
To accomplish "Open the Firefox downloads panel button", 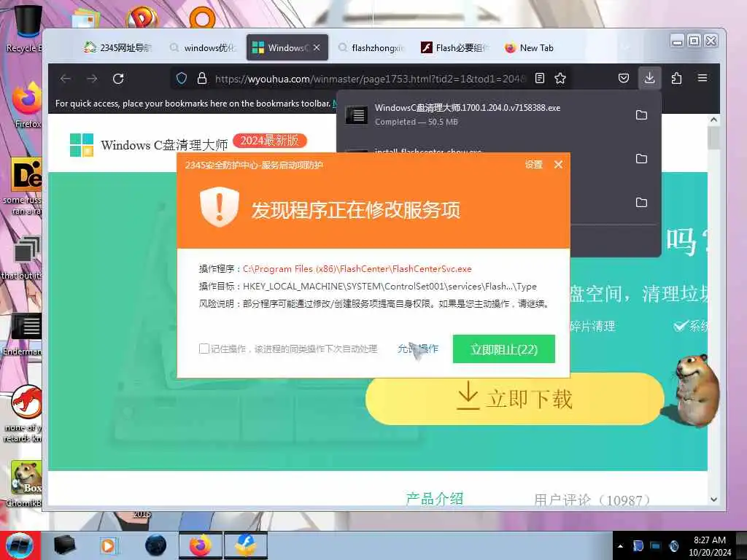I will tap(649, 78).
